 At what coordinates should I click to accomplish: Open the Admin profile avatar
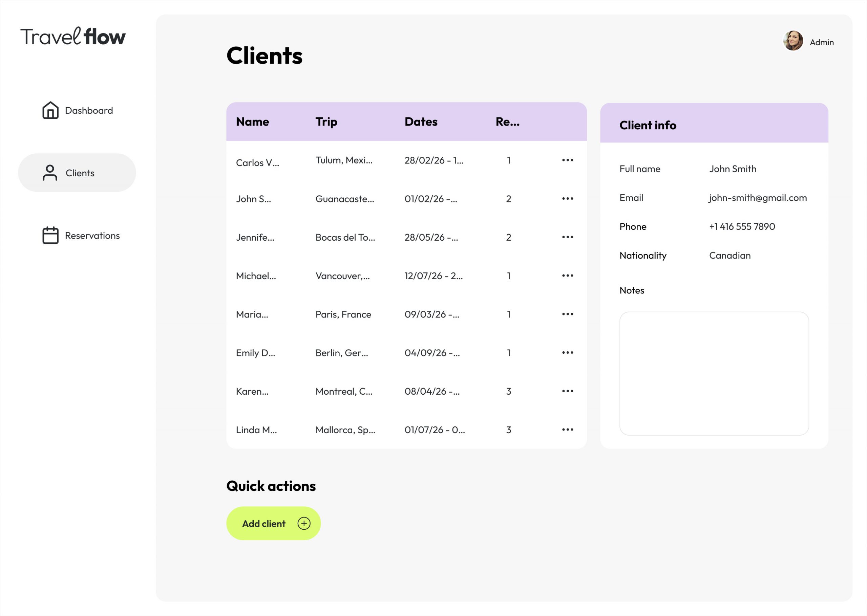(792, 41)
